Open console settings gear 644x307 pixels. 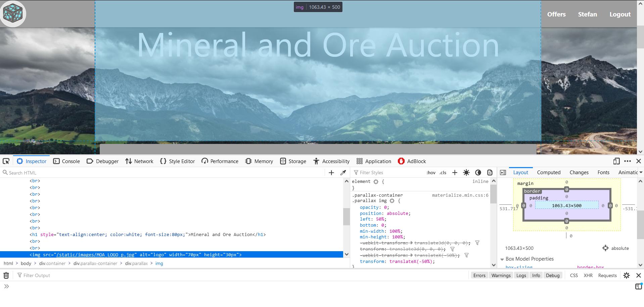627,275
